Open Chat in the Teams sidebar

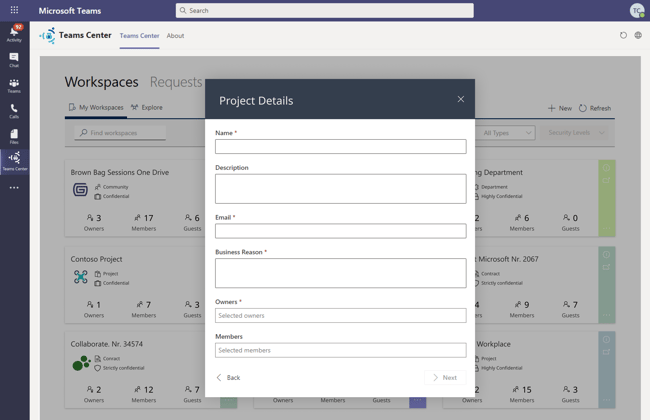(x=14, y=60)
